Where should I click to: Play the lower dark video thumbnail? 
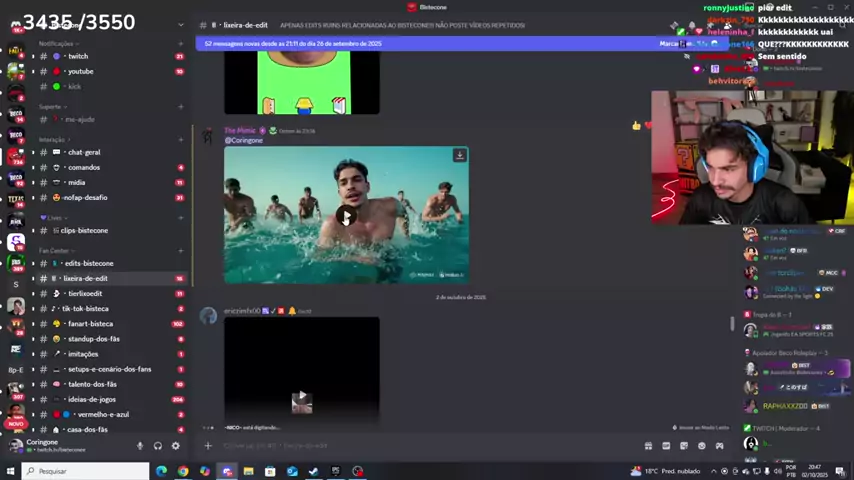301,401
